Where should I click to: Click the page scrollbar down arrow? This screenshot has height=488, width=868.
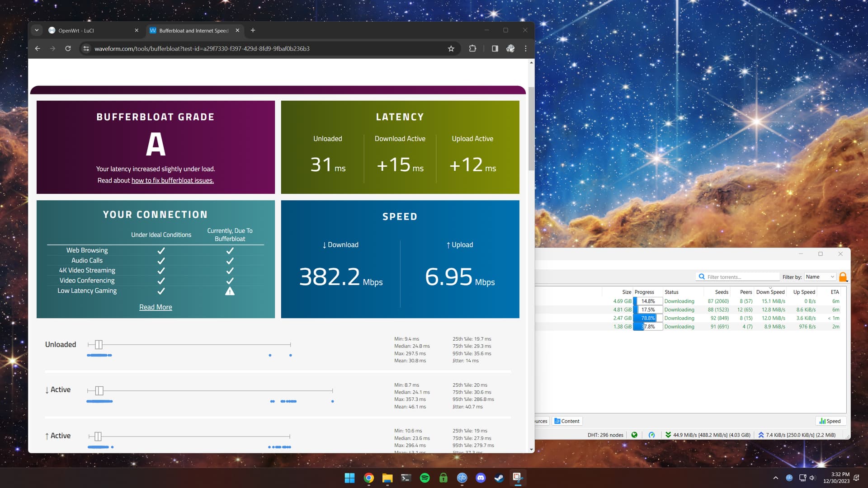(531, 450)
